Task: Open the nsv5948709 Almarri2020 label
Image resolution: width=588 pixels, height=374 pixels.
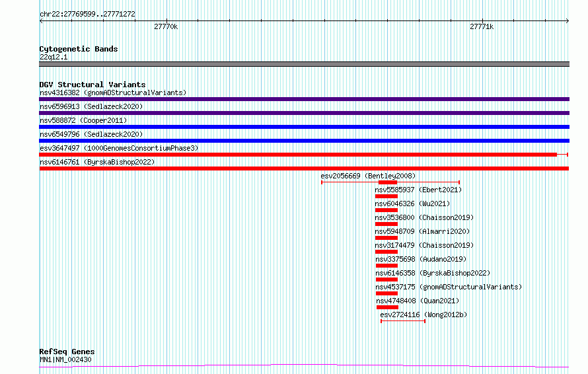Action: (422, 231)
